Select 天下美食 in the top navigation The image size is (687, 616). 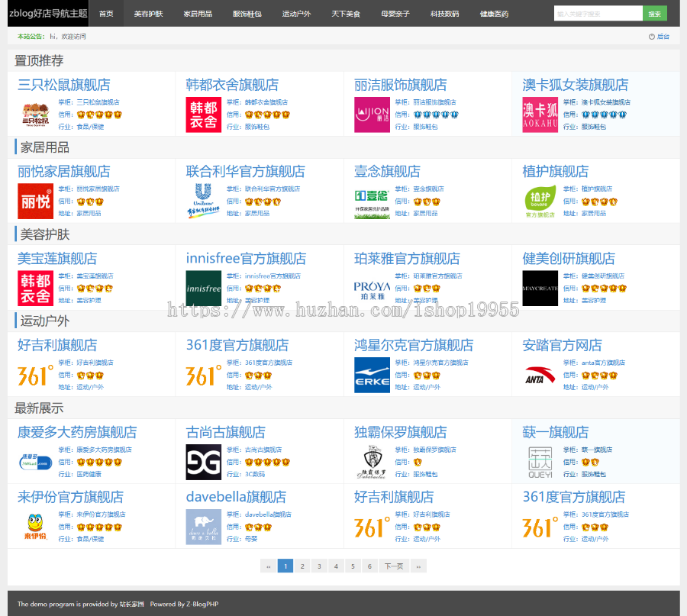coord(346,14)
